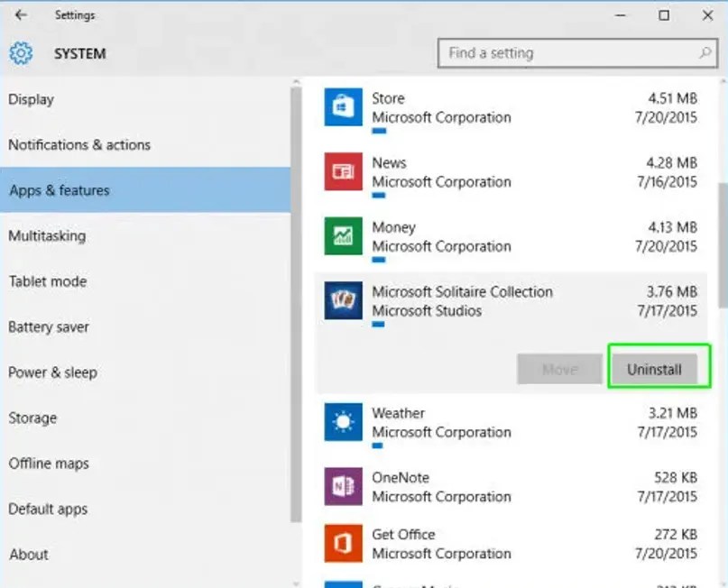Viewport: 728px width, 588px height.
Task: Minimize the Settings window
Action: pos(621,15)
